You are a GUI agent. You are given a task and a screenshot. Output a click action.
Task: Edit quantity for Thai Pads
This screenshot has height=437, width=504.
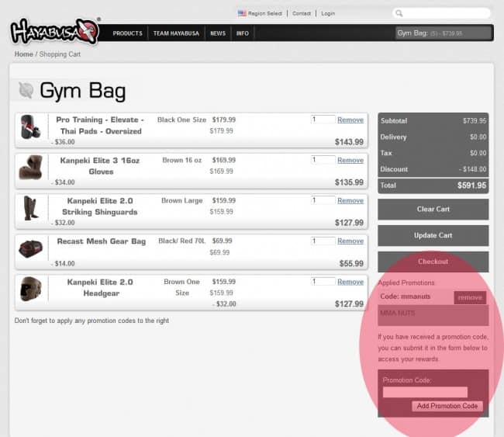323,120
